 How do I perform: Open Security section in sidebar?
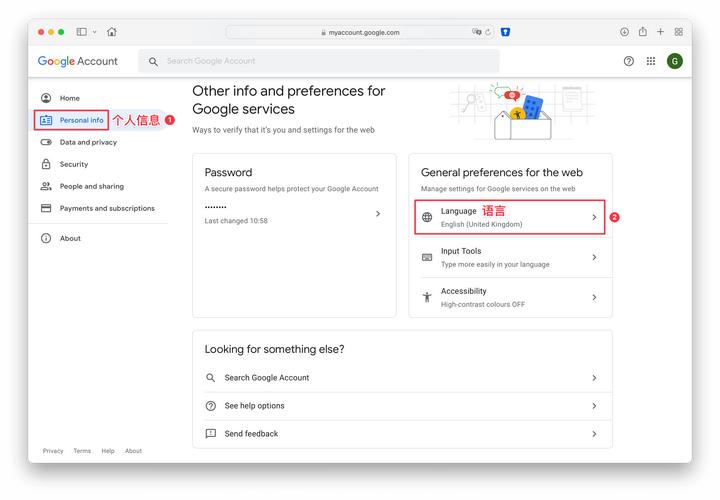click(74, 164)
